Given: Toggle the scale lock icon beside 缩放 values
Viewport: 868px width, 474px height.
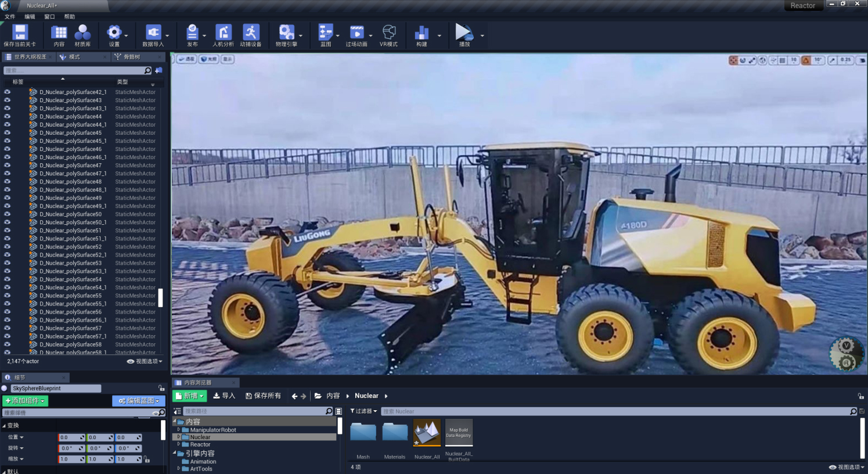Looking at the screenshot, I should tap(147, 459).
